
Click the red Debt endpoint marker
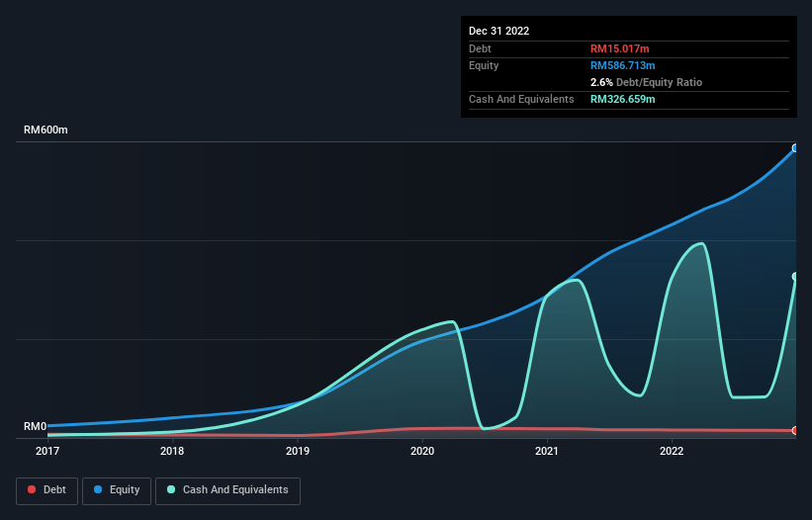click(x=796, y=430)
